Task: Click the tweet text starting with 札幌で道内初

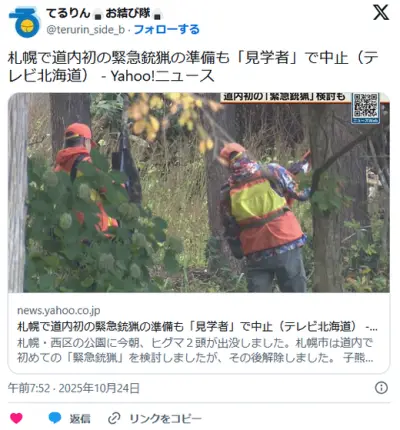Action: [193, 67]
